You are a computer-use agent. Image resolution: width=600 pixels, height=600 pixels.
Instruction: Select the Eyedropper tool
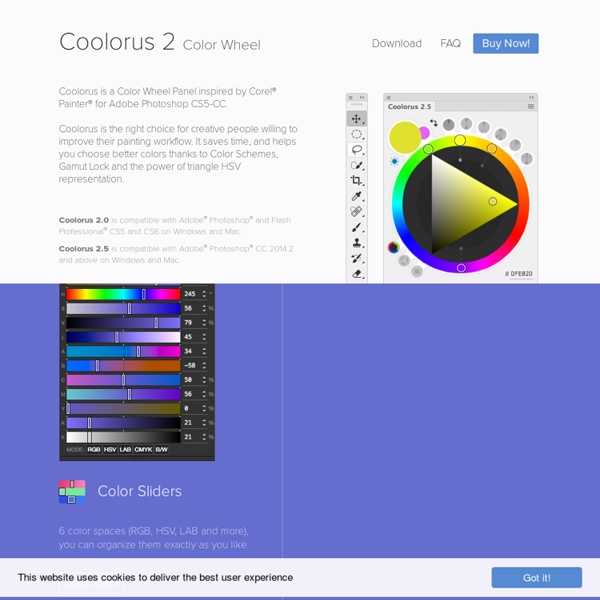click(357, 196)
